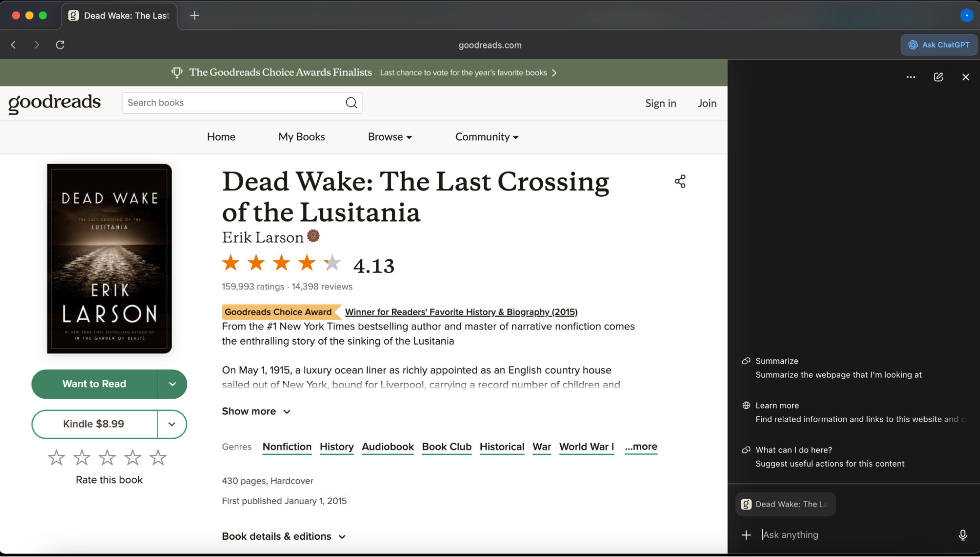Expand Book details & editions
The image size is (980, 557).
[x=284, y=536]
